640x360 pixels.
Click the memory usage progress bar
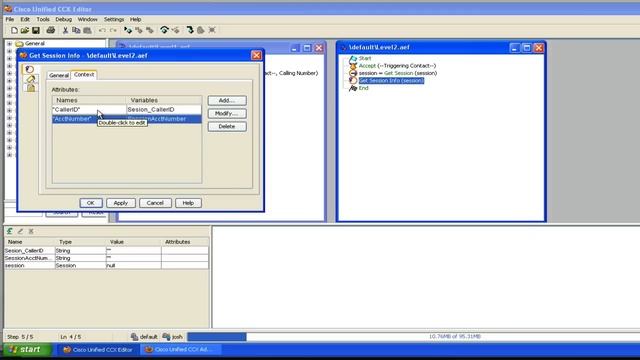(x=413, y=337)
